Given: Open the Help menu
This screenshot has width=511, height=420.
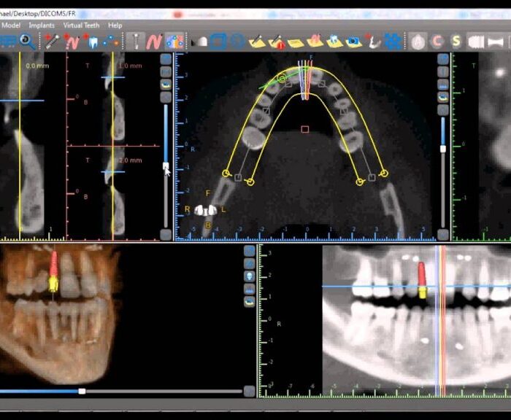Looking at the screenshot, I should click(115, 25).
